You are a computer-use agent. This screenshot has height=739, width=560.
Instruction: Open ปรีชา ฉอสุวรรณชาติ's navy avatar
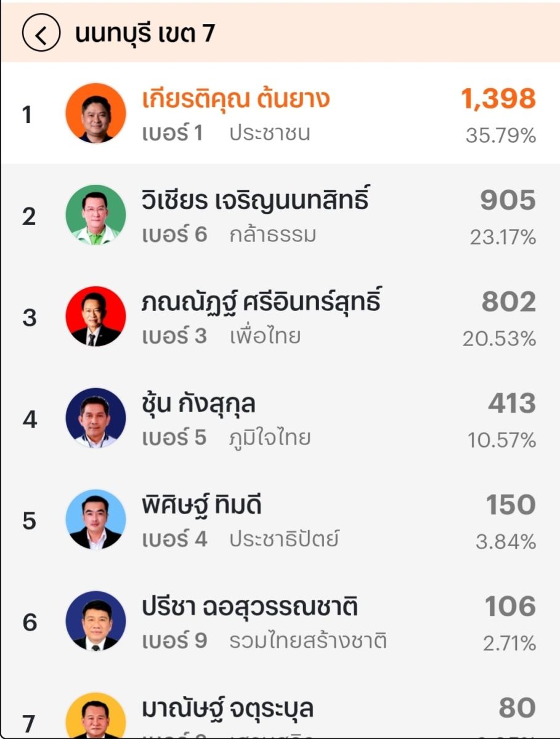95,621
